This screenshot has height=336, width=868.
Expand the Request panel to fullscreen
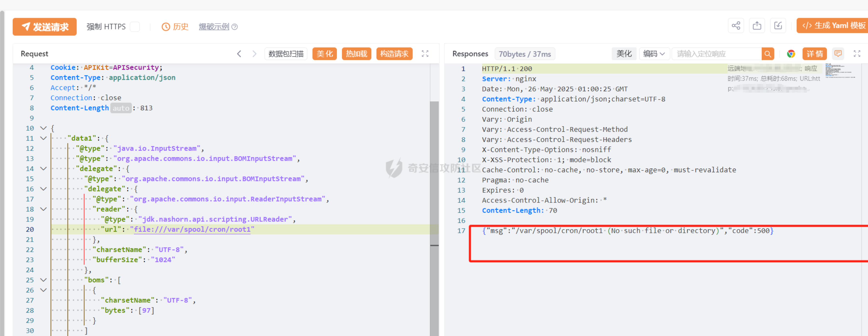[425, 54]
